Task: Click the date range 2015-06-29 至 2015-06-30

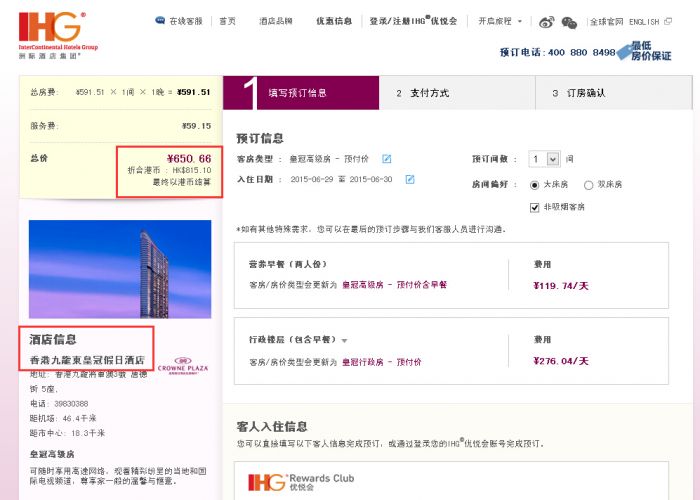Action: [341, 179]
